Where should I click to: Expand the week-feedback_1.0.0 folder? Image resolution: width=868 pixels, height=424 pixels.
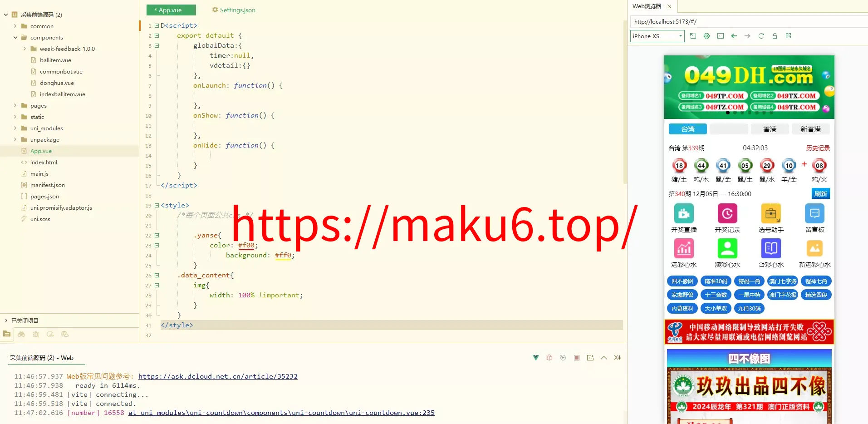(x=25, y=49)
